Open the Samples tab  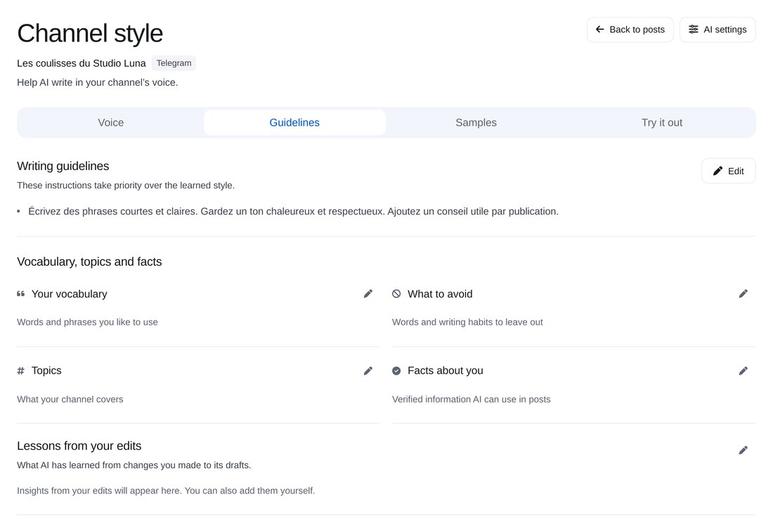pos(476,123)
